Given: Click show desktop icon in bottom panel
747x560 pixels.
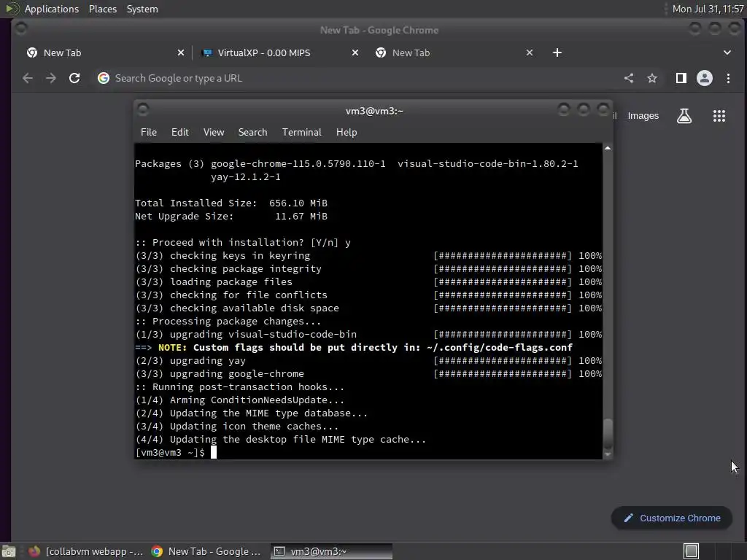Looking at the screenshot, I should tap(9, 551).
